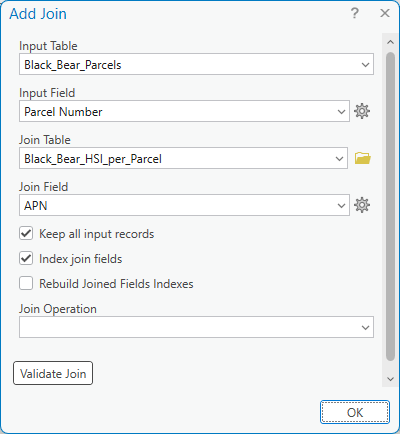The image size is (400, 434).
Task: Click the 'Join Operation' label
Action: pyautogui.click(x=58, y=309)
